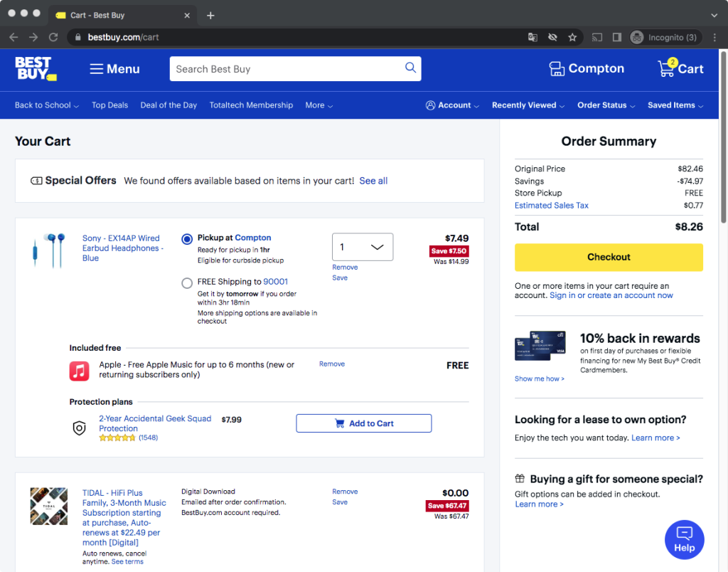Click the search magnifier icon
This screenshot has height=572, width=728.
(x=410, y=68)
